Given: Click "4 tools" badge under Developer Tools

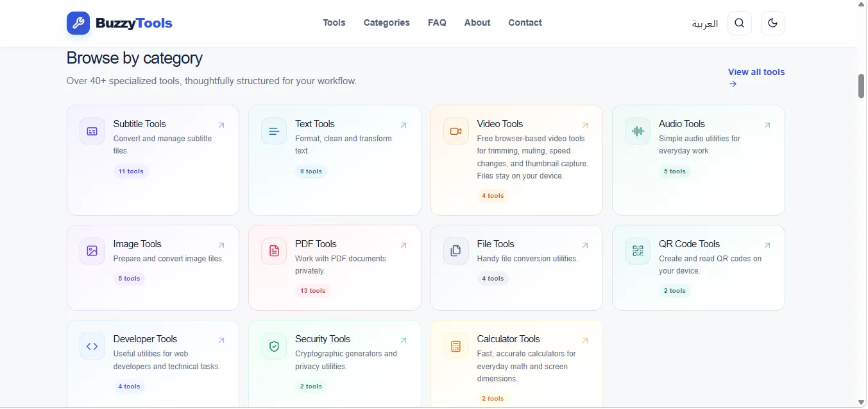Looking at the screenshot, I should [x=129, y=387].
